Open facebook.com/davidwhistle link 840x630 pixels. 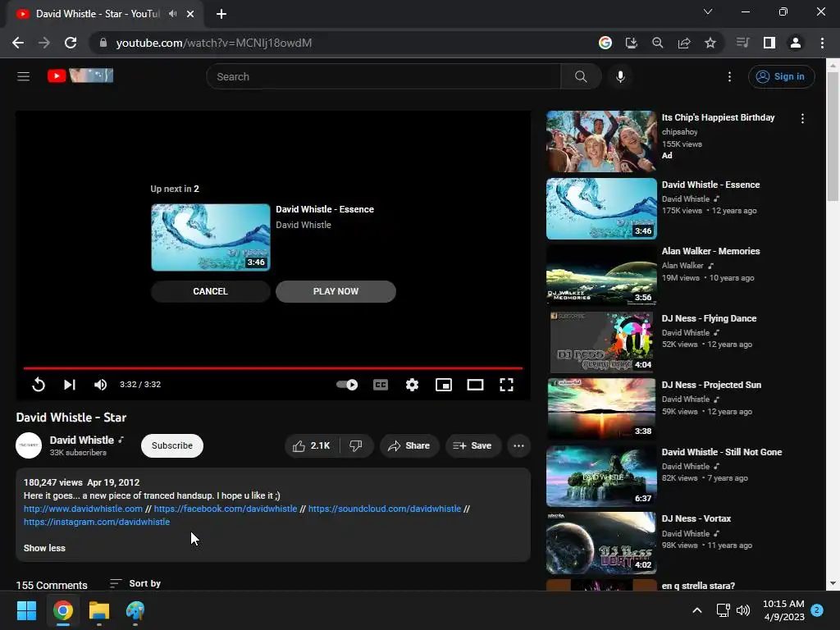click(x=226, y=509)
